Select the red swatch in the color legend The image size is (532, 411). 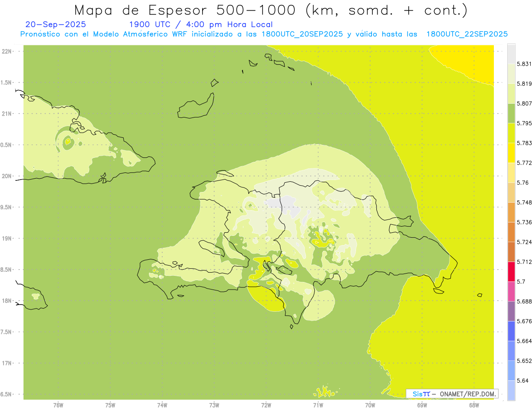(x=511, y=271)
